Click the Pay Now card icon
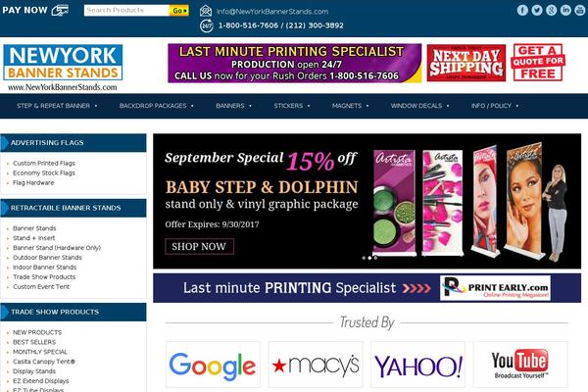Screen dimensions: 588x392 (x=60, y=10)
